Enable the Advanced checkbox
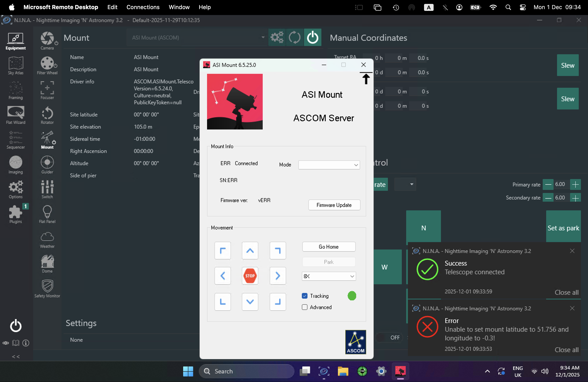This screenshot has width=588, height=382. [304, 307]
